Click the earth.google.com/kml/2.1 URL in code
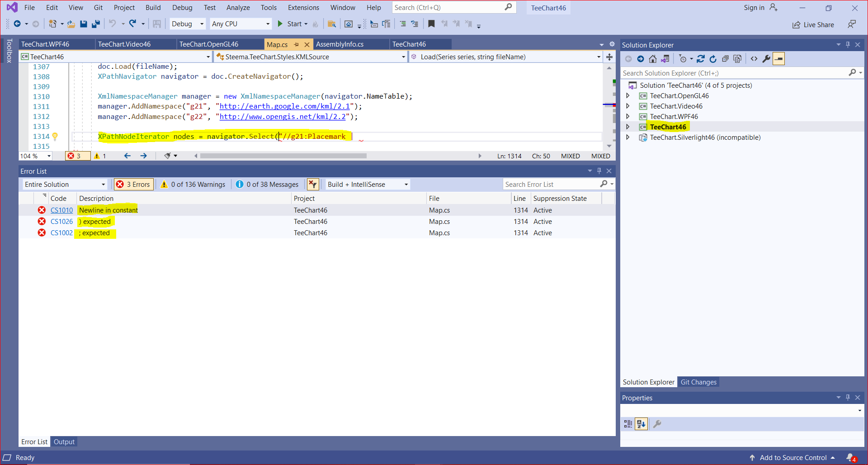 (x=285, y=106)
